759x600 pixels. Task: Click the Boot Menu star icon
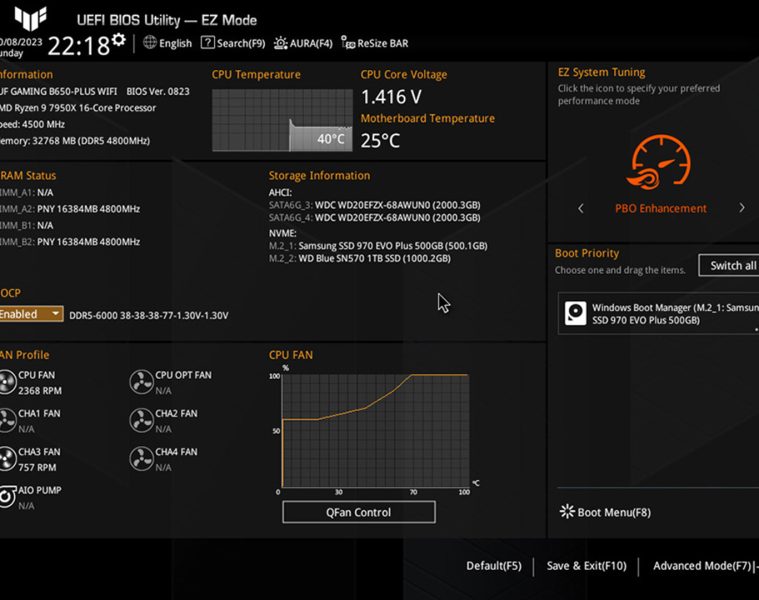tap(566, 511)
